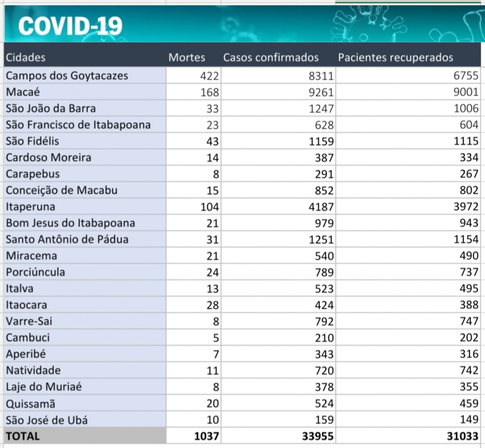Screen dimensions: 485x448
Task: Select Natividade recovered patients value 742
Action: 469,370
